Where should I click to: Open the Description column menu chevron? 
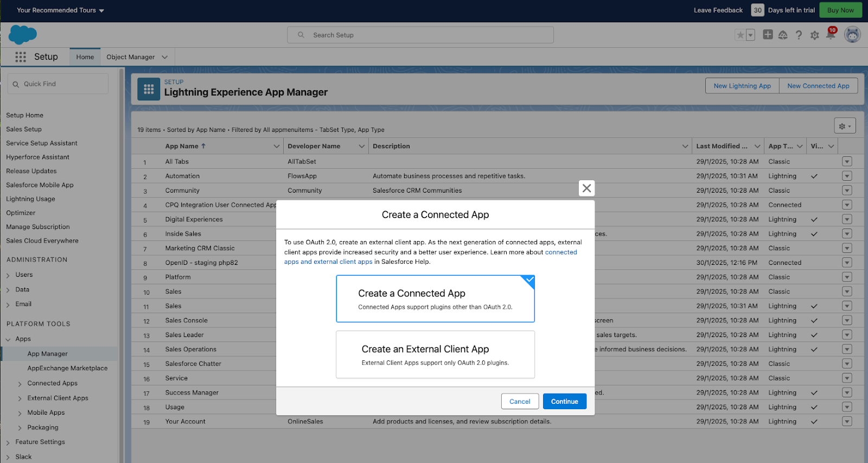point(685,146)
